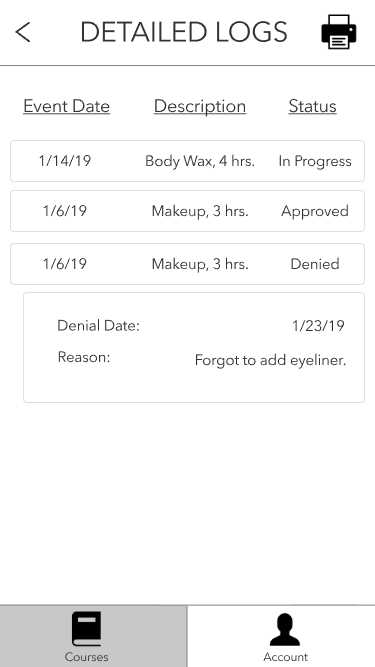The image size is (375, 667).
Task: Select the Approved status text
Action: [x=315, y=211]
